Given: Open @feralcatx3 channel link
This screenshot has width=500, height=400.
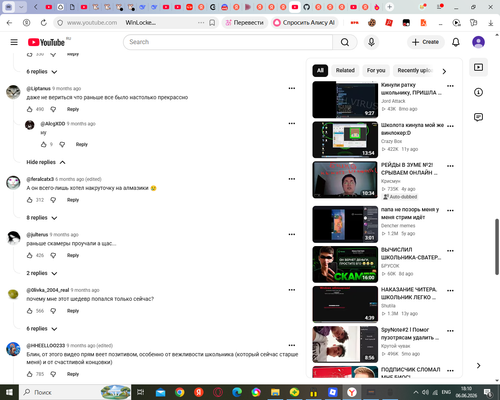Looking at the screenshot, I should 40,179.
